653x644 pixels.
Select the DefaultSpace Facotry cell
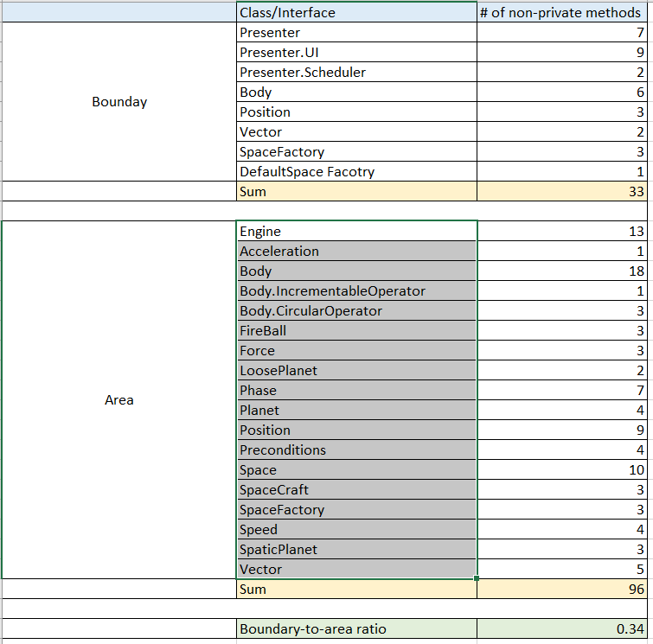pyautogui.click(x=356, y=171)
